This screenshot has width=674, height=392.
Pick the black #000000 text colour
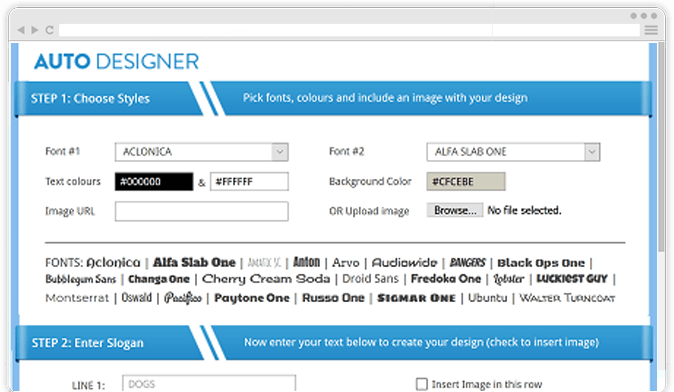(x=154, y=181)
